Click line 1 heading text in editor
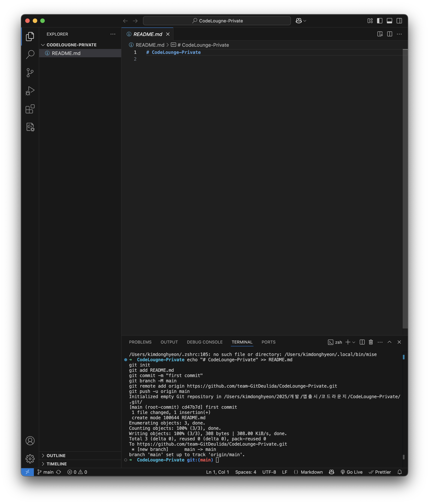This screenshot has width=429, height=504. point(173,52)
